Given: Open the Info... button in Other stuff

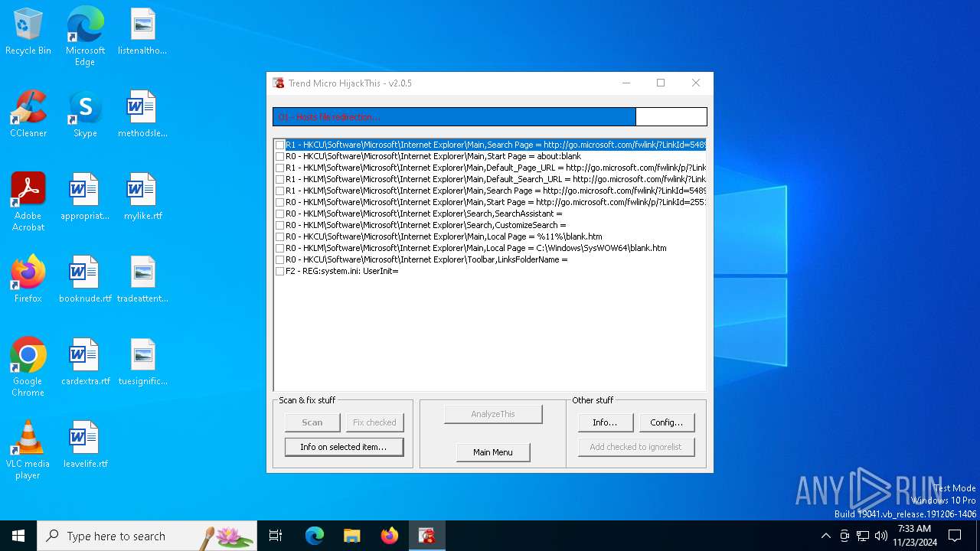Looking at the screenshot, I should (x=605, y=422).
